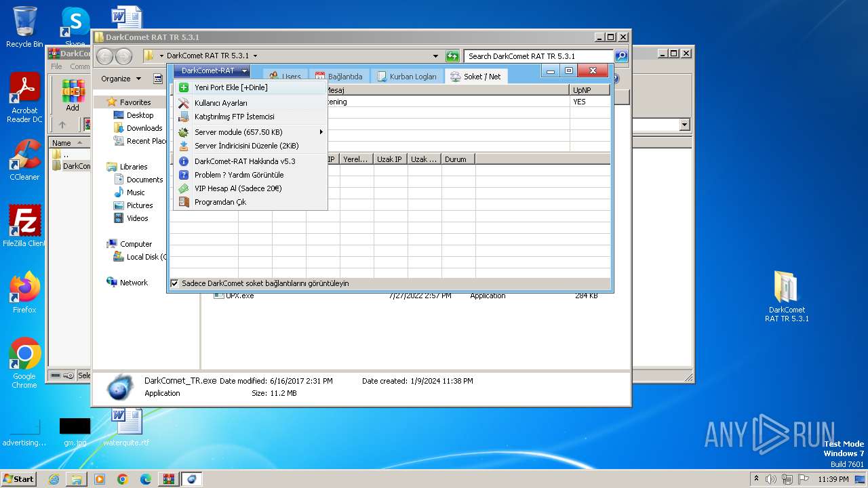Switch to the Bağlantıda tab

coord(339,77)
